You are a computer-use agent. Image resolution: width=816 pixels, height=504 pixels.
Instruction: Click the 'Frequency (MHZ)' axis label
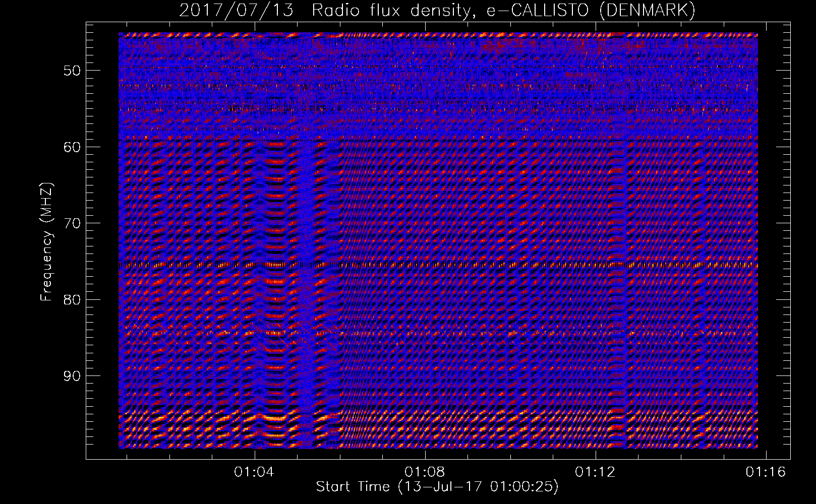pos(46,241)
